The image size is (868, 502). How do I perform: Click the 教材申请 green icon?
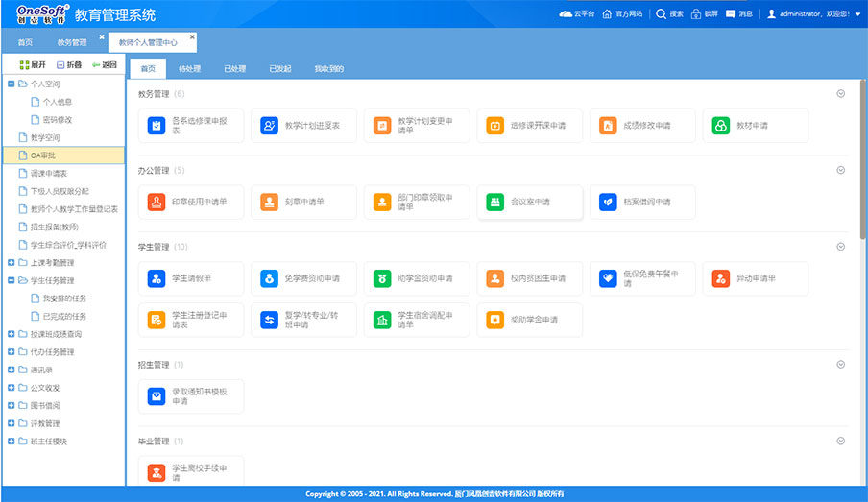[721, 126]
